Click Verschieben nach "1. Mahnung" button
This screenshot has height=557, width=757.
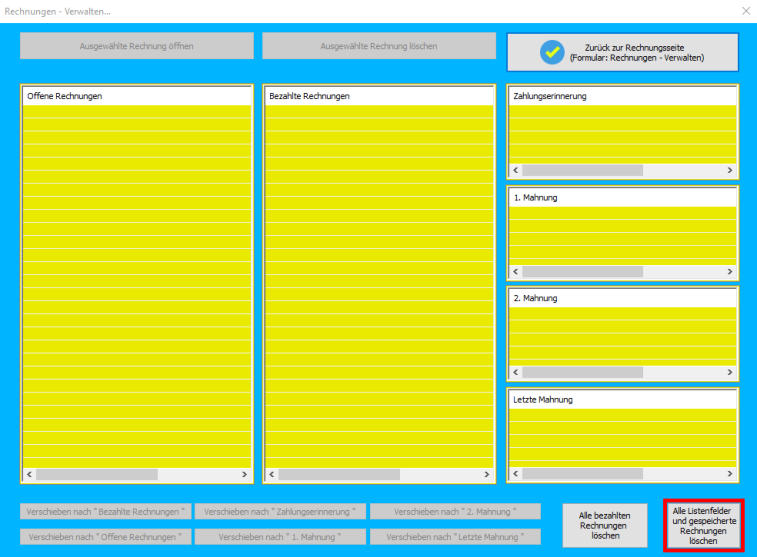point(280,537)
